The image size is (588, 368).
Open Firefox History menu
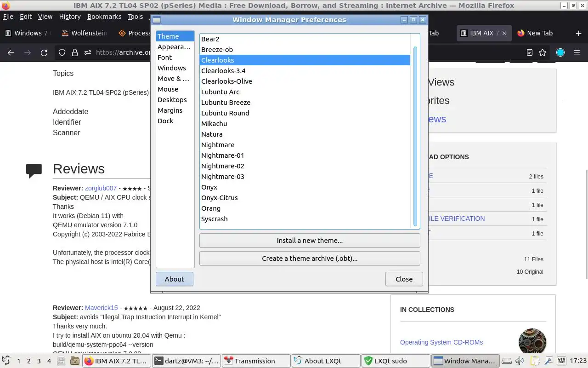[70, 17]
